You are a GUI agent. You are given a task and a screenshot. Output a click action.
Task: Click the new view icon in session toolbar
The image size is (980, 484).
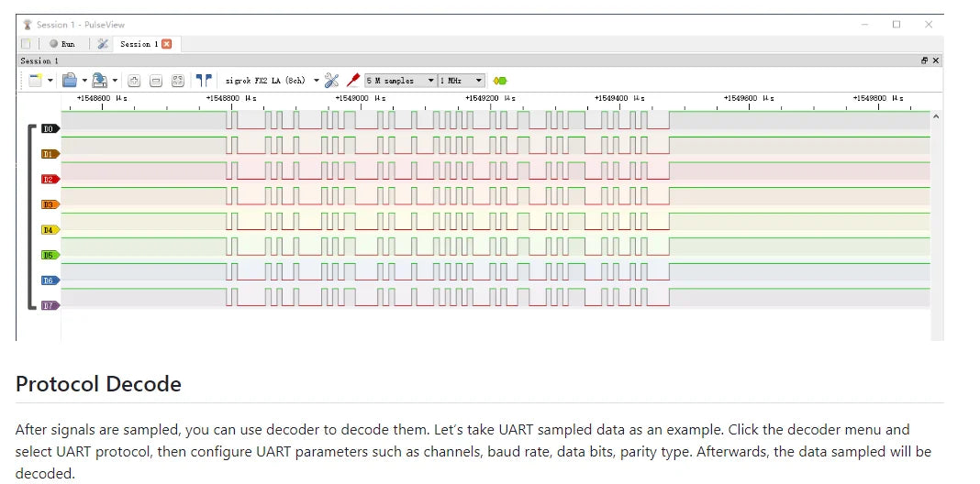pos(36,81)
